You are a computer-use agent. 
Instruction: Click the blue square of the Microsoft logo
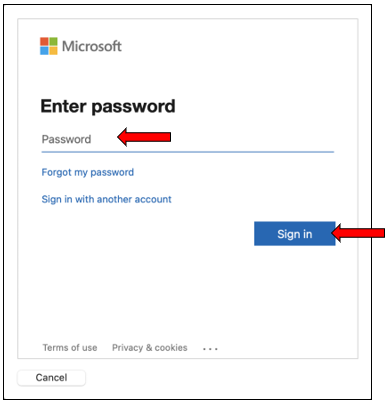[44, 51]
